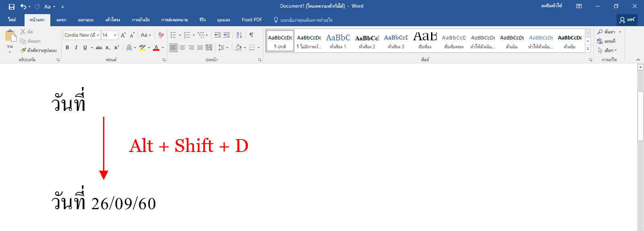Image resolution: width=644 pixels, height=231 pixels.
Task: Click the ค้นหา (Find) button
Action: click(609, 32)
